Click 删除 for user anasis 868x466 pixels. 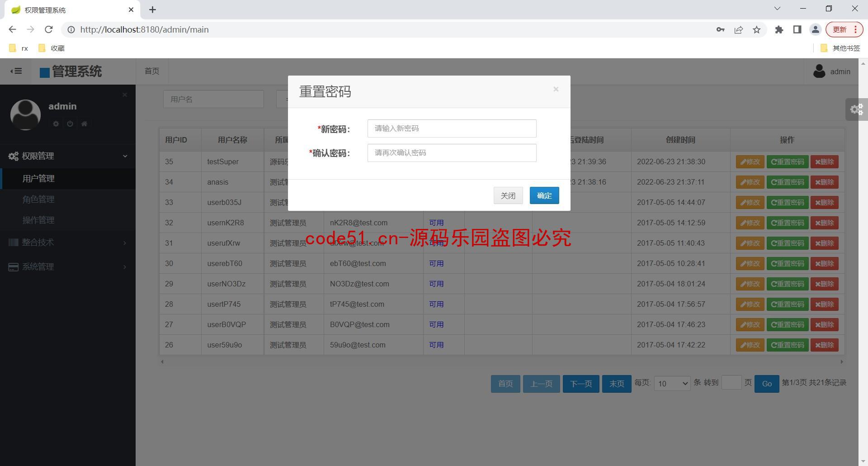(825, 182)
